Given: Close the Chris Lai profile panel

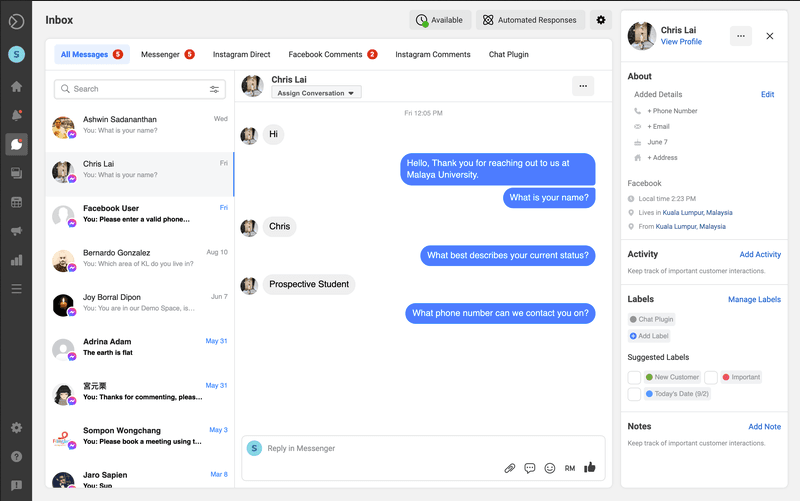Looking at the screenshot, I should pyautogui.click(x=769, y=36).
